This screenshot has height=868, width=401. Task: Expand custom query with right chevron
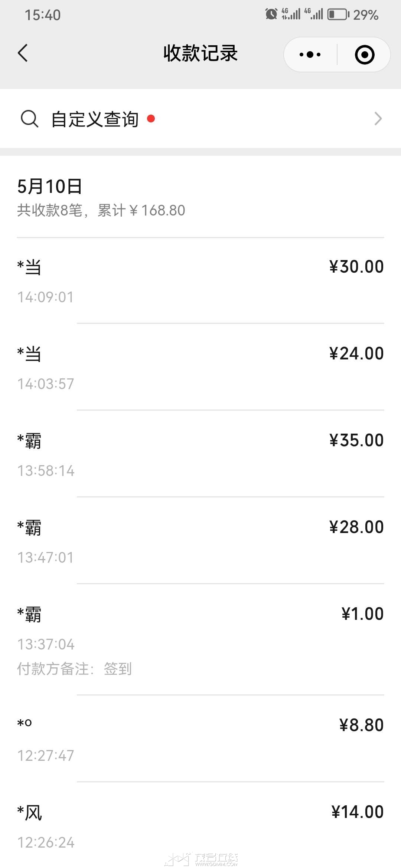[378, 119]
